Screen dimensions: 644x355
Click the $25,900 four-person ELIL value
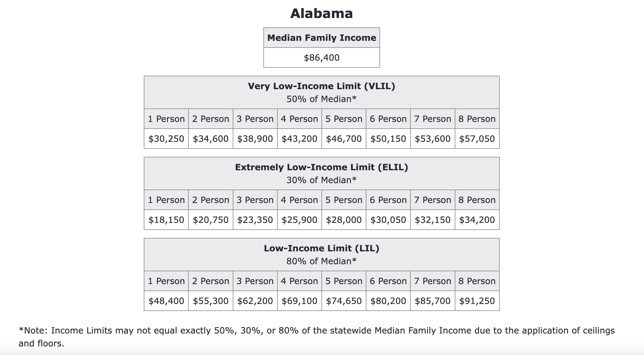point(299,220)
